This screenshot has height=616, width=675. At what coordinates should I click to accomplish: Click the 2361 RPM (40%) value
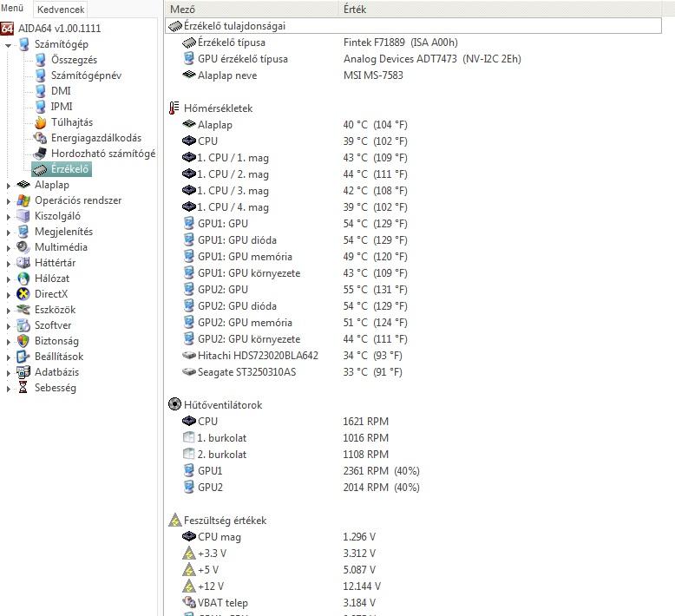pyautogui.click(x=381, y=471)
